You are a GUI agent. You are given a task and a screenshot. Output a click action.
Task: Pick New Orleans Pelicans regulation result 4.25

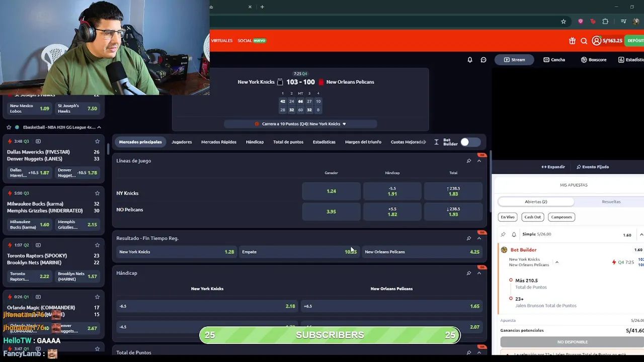422,252
